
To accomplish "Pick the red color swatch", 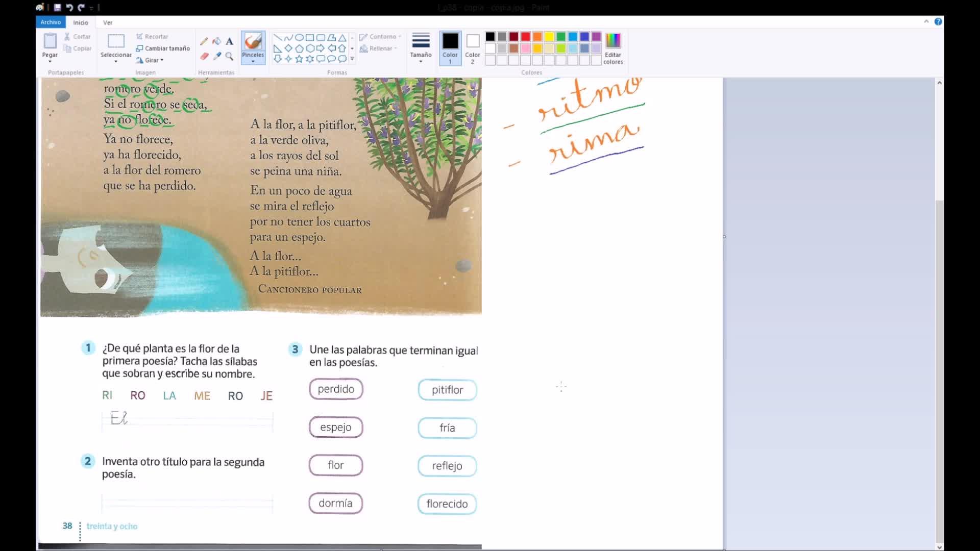I will [x=526, y=37].
